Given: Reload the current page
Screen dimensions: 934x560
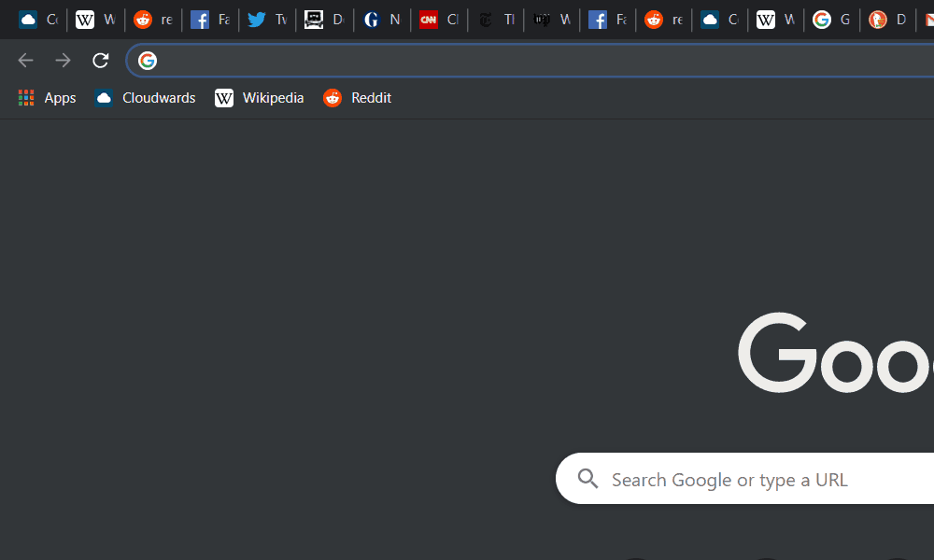Looking at the screenshot, I should coord(101,60).
